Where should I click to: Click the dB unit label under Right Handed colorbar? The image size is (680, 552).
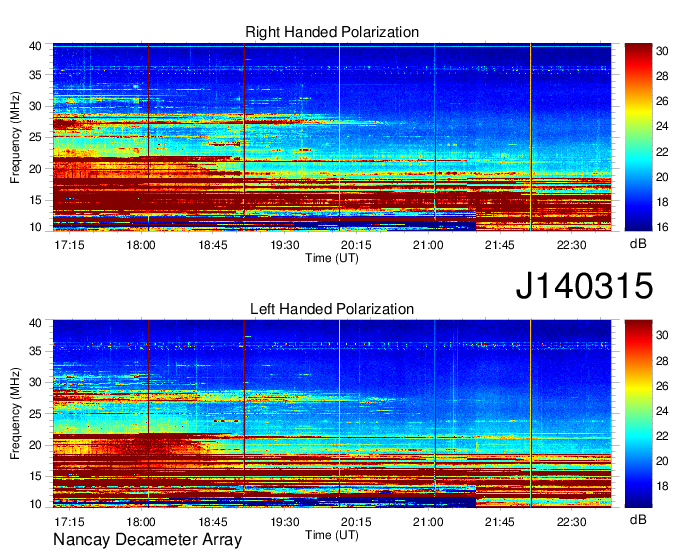(x=638, y=244)
